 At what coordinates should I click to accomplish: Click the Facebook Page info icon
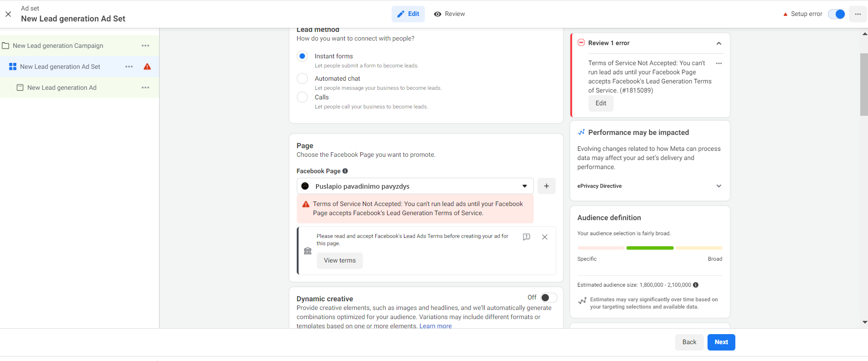coord(345,171)
